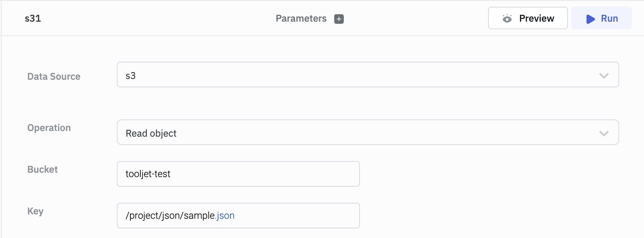Viewport: 644px width, 238px height.
Task: Click the Data Source field label
Action: 54,77
